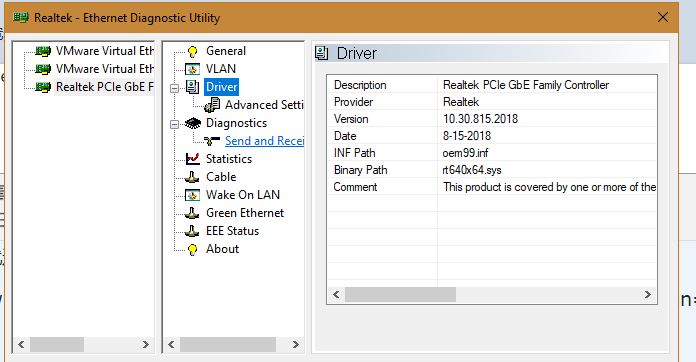
Task: Select the Comment row label
Action: click(355, 187)
